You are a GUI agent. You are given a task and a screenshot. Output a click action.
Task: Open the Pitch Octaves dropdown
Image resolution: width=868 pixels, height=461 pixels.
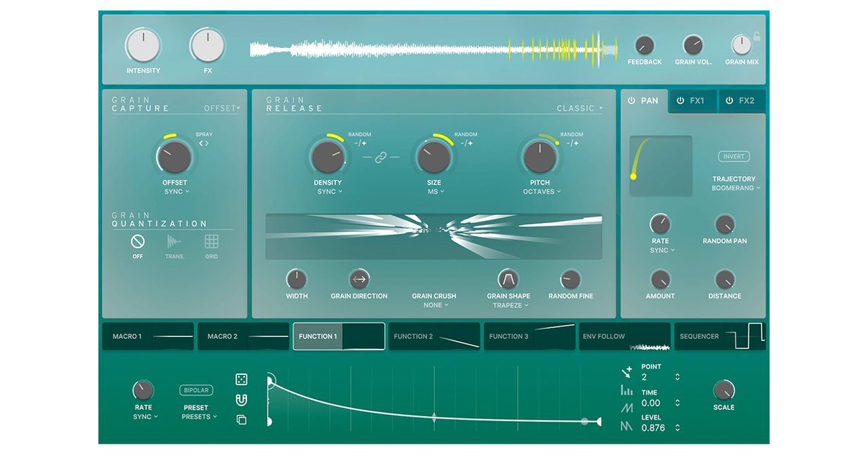542,192
